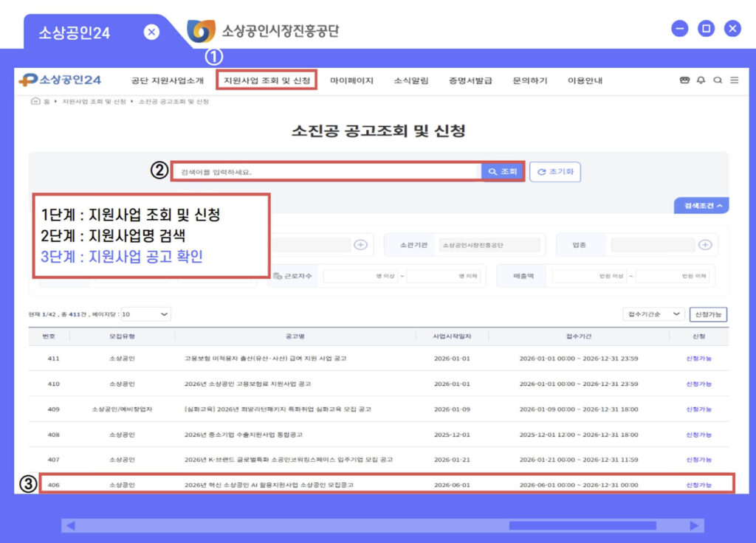Open notice 2026년 중소기업 수출지원사업 통합공고
This screenshot has height=543, width=756.
pyautogui.click(x=244, y=435)
